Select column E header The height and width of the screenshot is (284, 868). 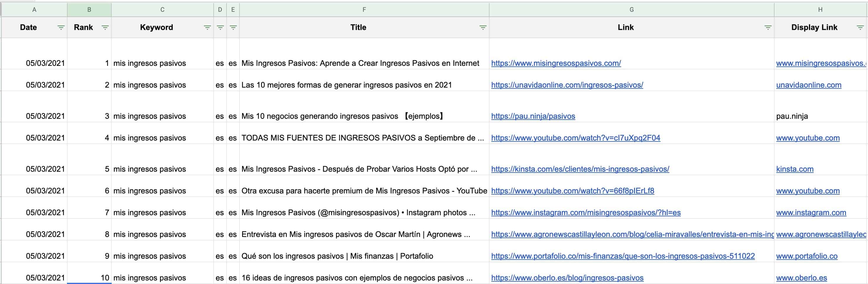click(233, 10)
